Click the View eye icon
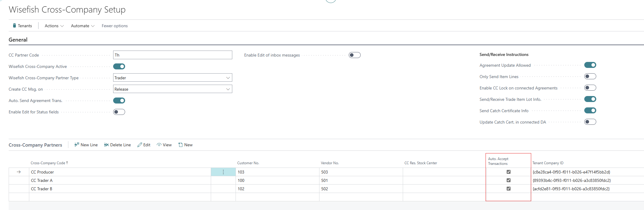 159,145
